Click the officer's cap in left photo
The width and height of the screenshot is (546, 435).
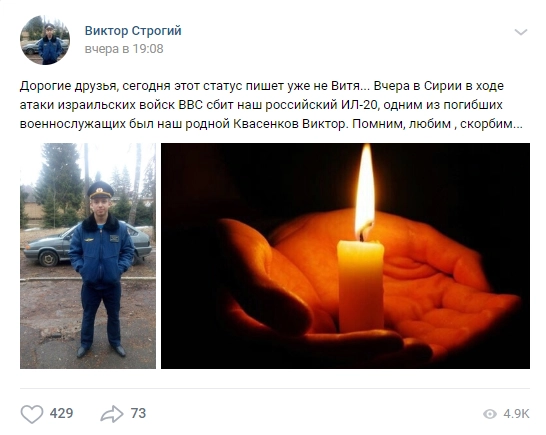(x=101, y=190)
